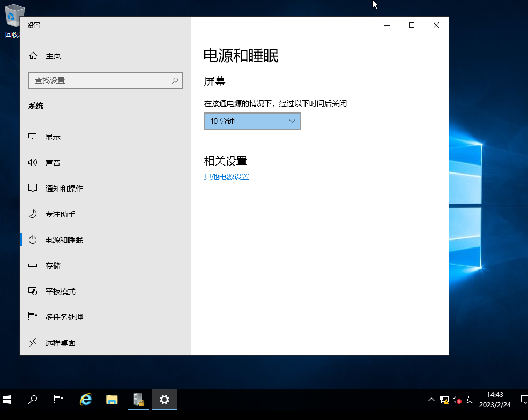The height and width of the screenshot is (420, 528).
Task: Show hidden tray icons chevron
Action: point(432,400)
